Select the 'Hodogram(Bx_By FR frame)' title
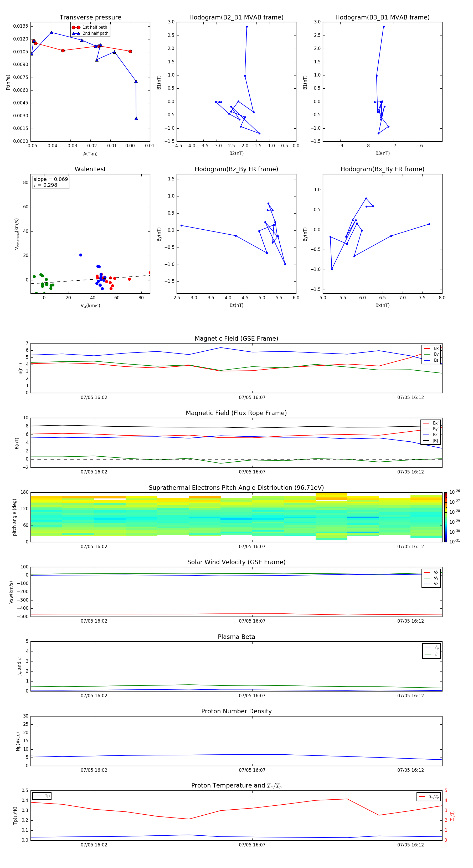 click(x=382, y=169)
